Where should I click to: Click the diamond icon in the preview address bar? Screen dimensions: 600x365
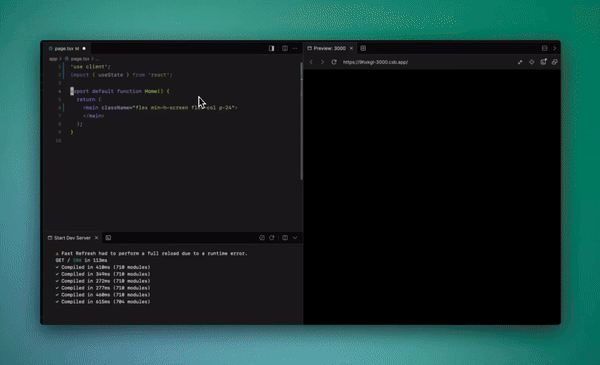[532, 62]
